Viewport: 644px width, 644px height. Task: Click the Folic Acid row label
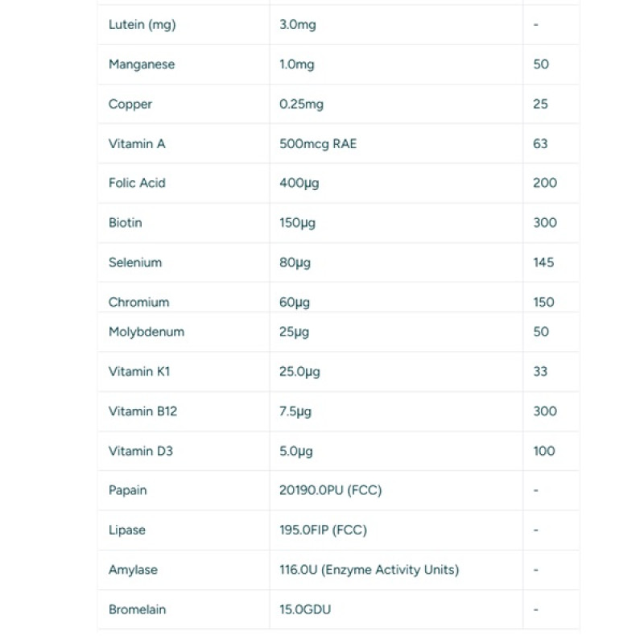pos(137,183)
